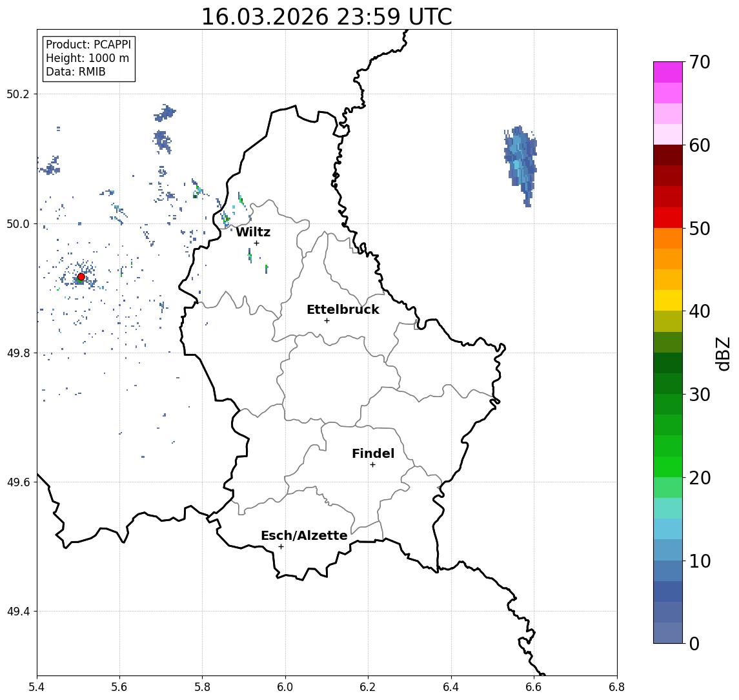
Task: Click the colorbar tick label '0'
Action: pos(694,643)
